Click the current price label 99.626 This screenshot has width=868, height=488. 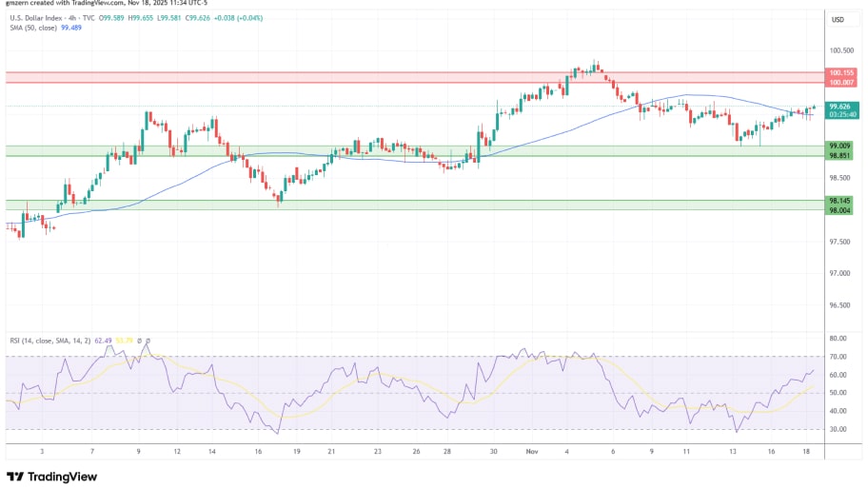tap(839, 107)
